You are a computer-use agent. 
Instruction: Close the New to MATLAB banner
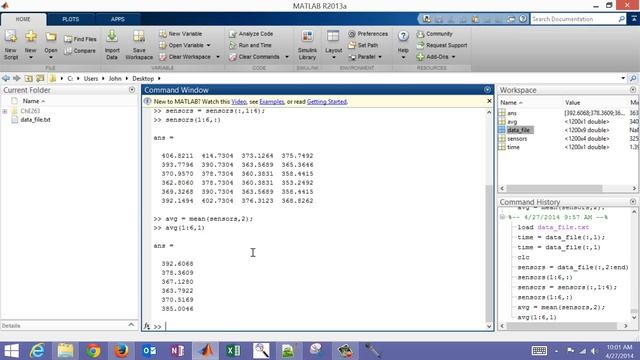tap(489, 101)
